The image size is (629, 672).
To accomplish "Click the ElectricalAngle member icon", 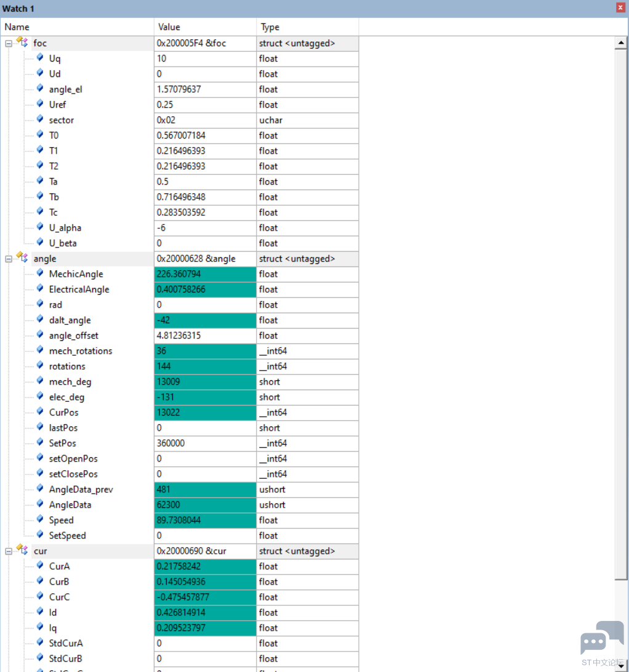I will (x=40, y=289).
